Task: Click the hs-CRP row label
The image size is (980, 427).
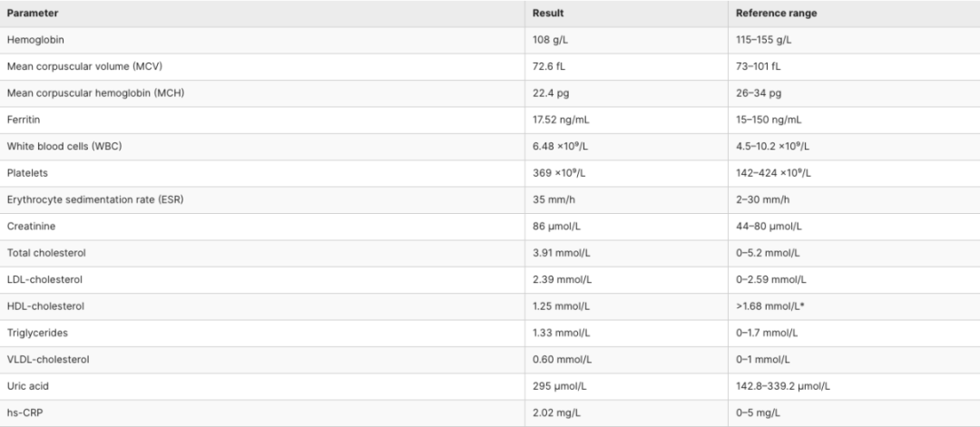Action: [24, 412]
